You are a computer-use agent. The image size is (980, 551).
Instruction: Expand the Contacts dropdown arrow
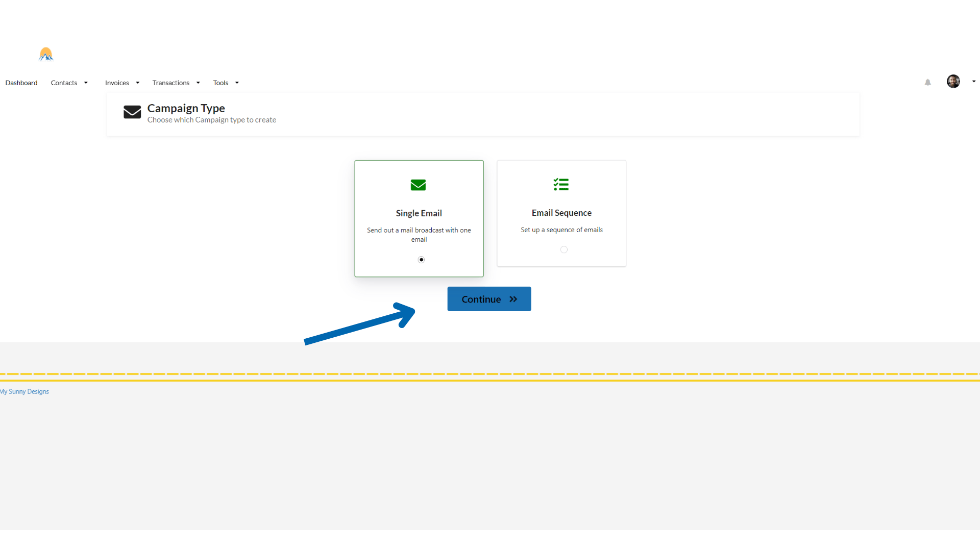click(x=86, y=83)
